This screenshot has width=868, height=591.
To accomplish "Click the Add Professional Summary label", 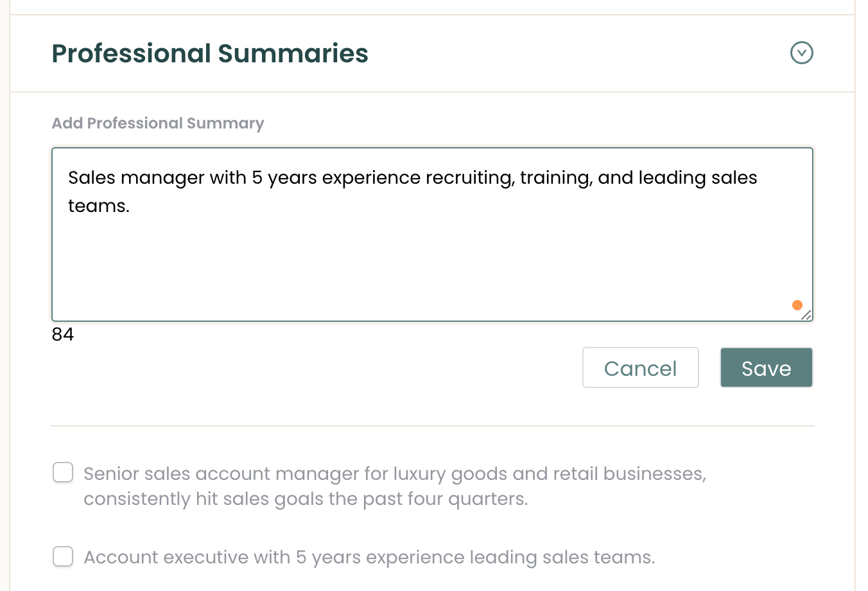I will (x=157, y=123).
